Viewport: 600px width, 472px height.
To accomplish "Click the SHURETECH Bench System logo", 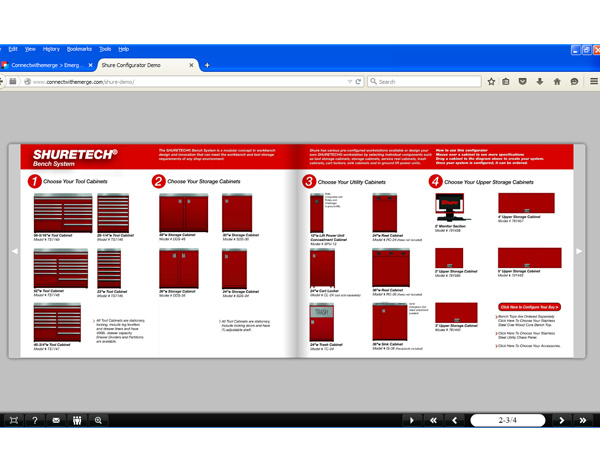I will point(75,157).
